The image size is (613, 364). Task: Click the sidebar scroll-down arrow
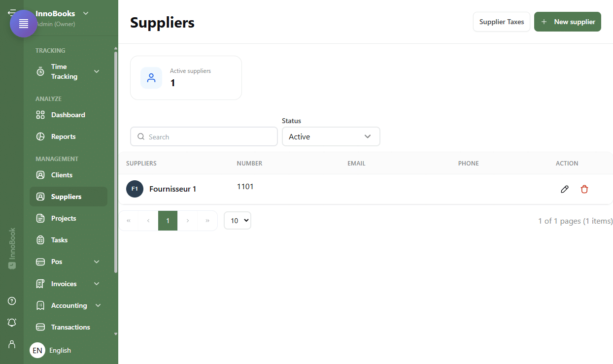click(116, 334)
